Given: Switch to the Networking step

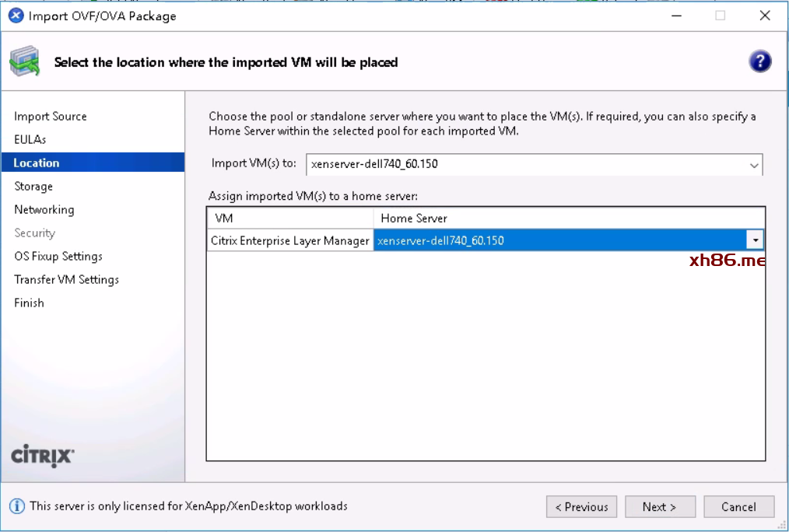Looking at the screenshot, I should [44, 210].
